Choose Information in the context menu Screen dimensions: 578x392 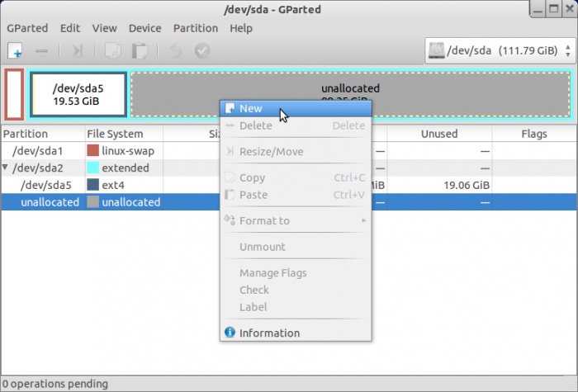[x=296, y=333]
